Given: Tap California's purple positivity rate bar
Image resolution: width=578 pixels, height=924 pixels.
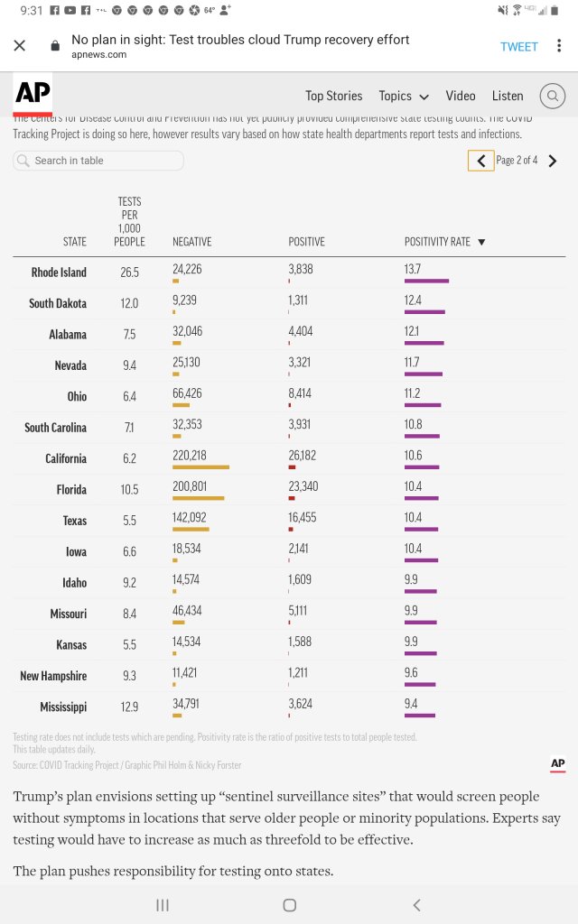Looking at the screenshot, I should 422,467.
